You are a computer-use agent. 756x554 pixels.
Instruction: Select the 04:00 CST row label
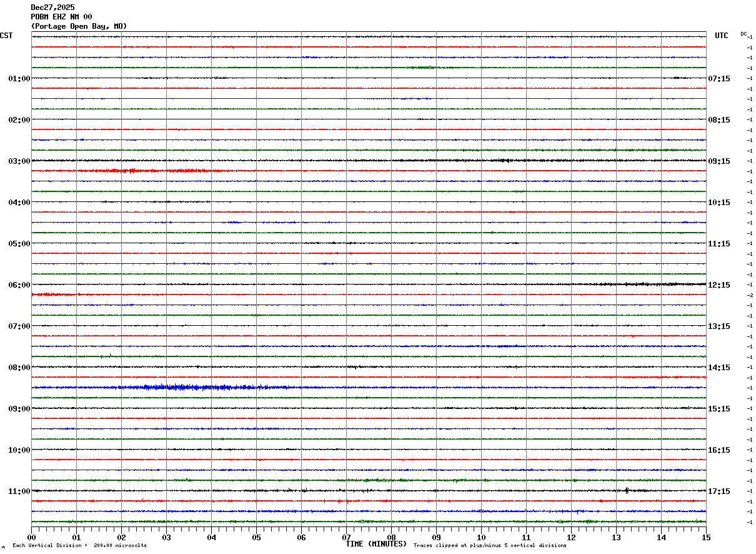[19, 203]
